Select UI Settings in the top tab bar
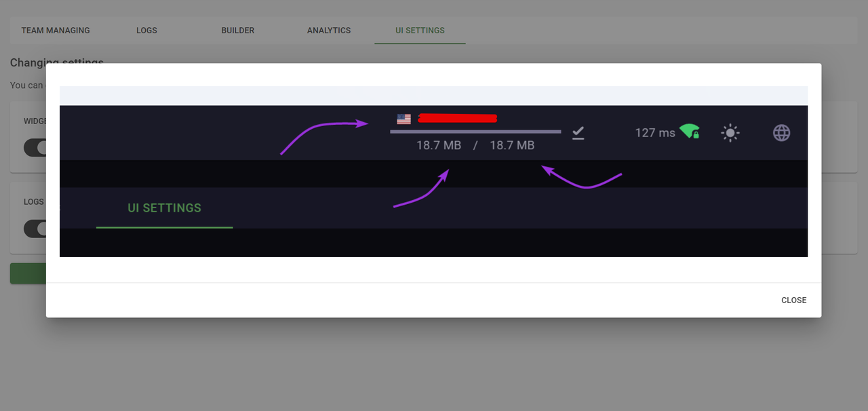Image resolution: width=868 pixels, height=411 pixels. click(420, 31)
